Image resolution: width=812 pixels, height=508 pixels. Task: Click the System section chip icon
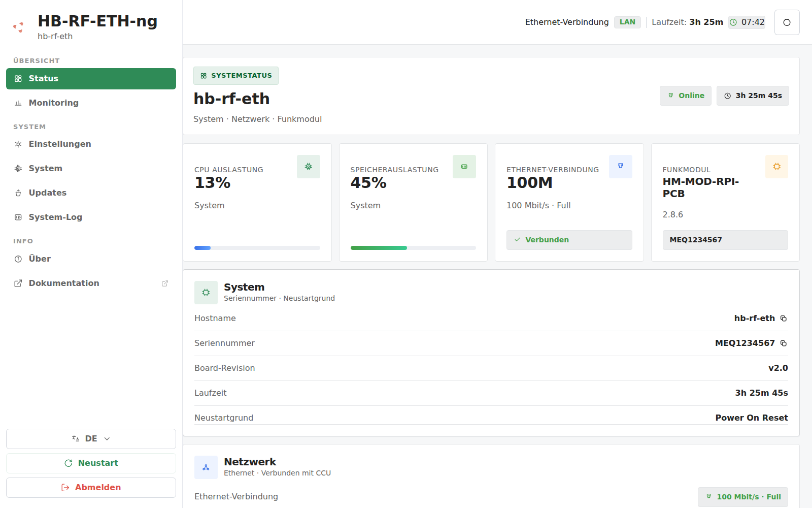click(x=206, y=293)
